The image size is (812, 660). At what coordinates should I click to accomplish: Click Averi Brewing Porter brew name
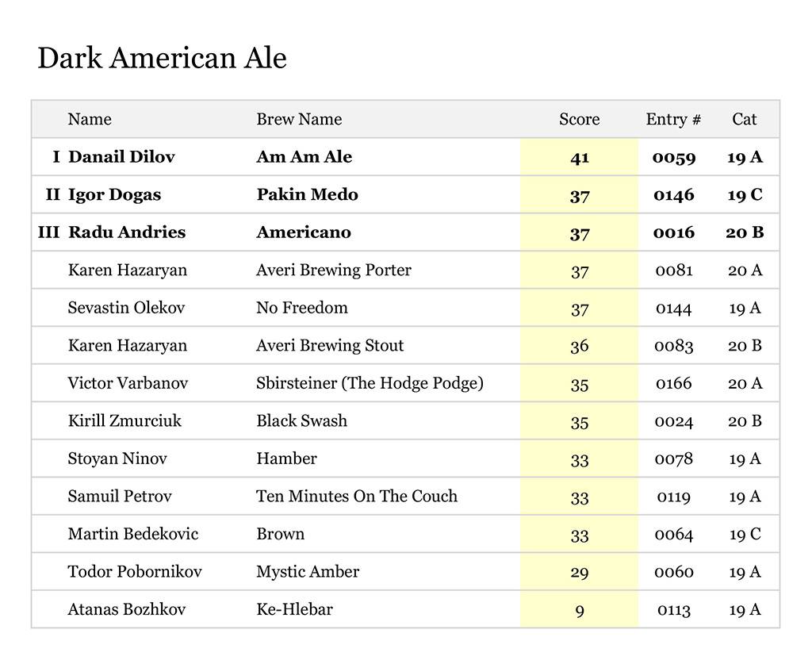point(333,270)
